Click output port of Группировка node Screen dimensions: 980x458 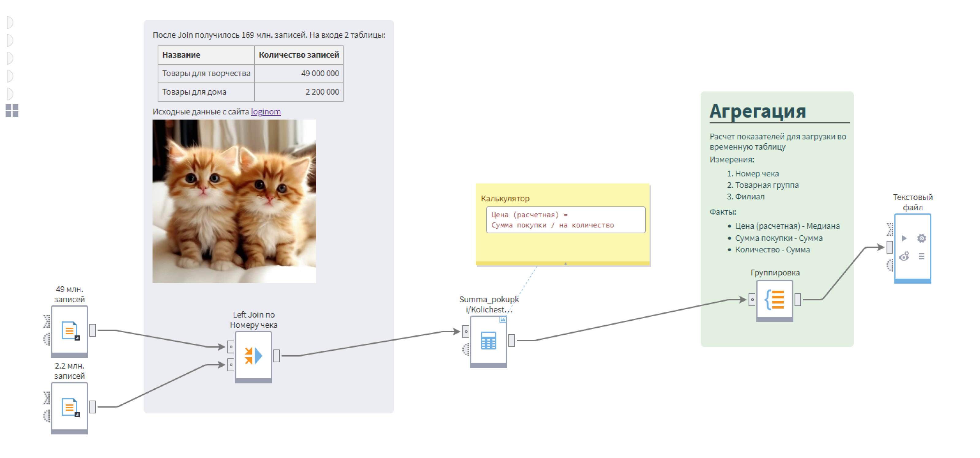[x=798, y=300]
